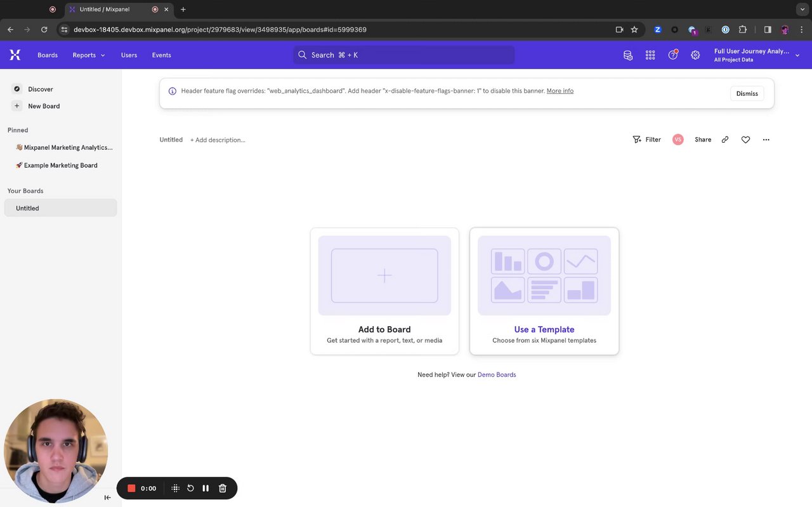Screen dimensions: 812x507
Task: Click the recorder drag handle grid icon
Action: pyautogui.click(x=176, y=488)
